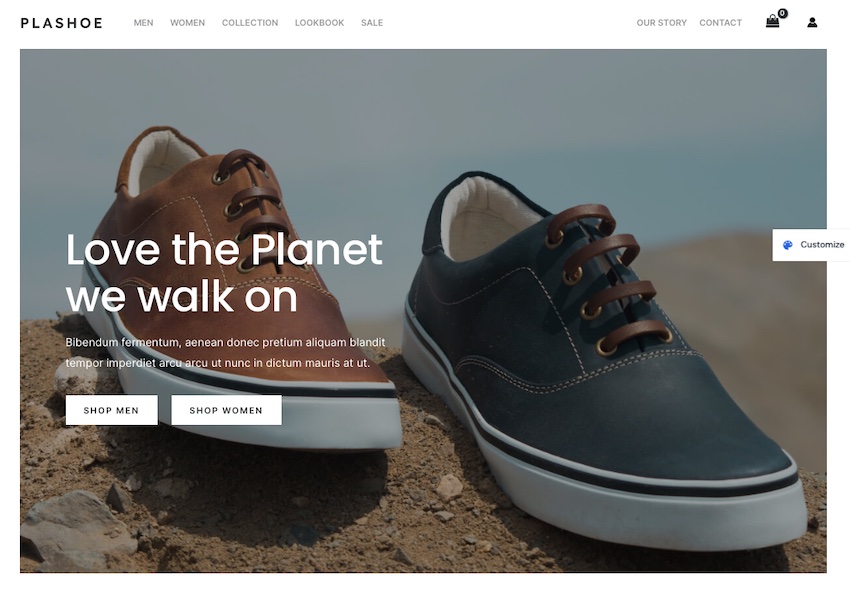The width and height of the screenshot is (850, 600).
Task: Open the WOMEN menu item
Action: (188, 23)
